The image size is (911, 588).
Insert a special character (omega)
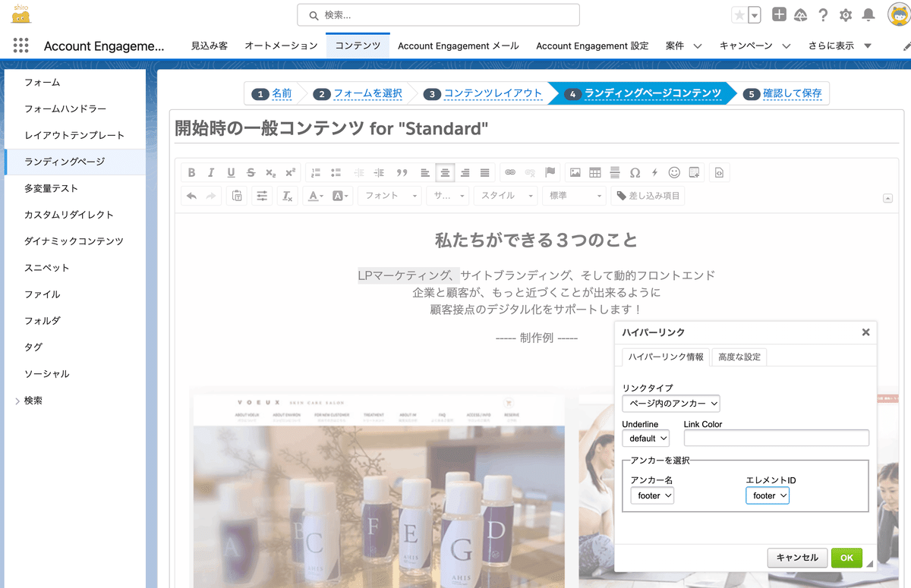click(x=635, y=172)
